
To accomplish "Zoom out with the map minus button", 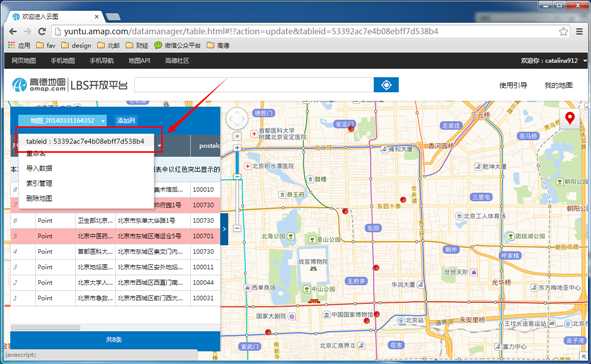I will pos(237,228).
